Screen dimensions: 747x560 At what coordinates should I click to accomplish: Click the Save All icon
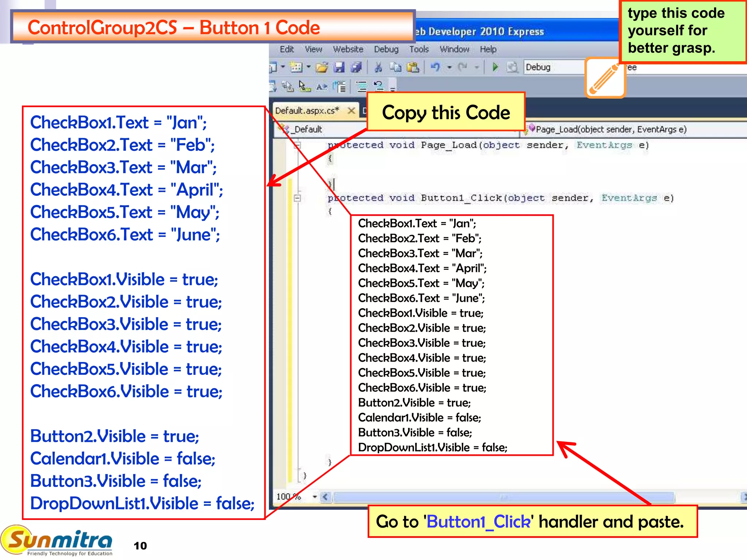click(356, 67)
